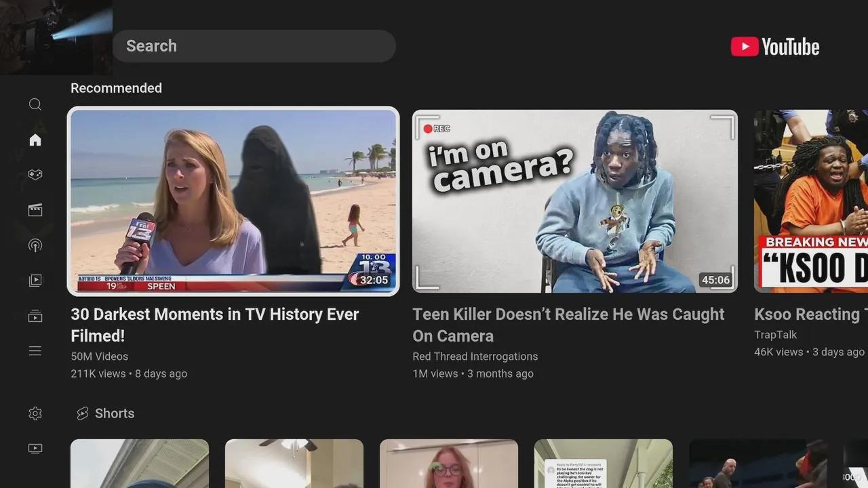868x488 pixels.
Task: Click the 32:05 duration badge
Action: coord(374,280)
